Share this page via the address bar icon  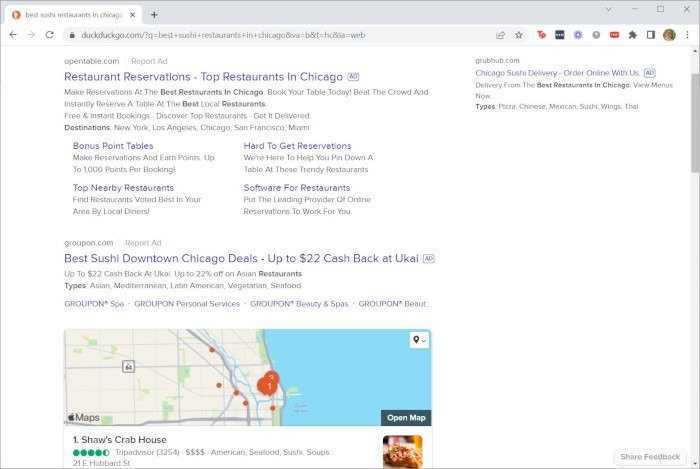click(x=500, y=35)
